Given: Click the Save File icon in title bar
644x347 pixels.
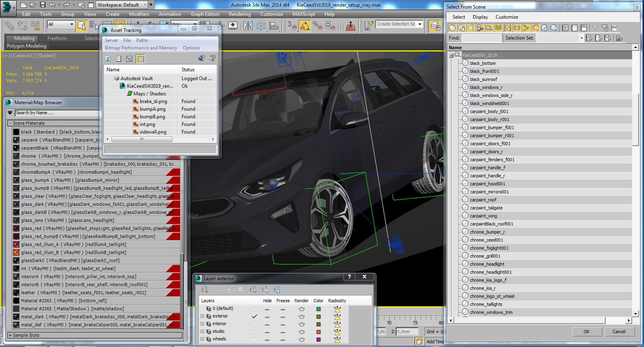Looking at the screenshot, I should coord(43,5).
